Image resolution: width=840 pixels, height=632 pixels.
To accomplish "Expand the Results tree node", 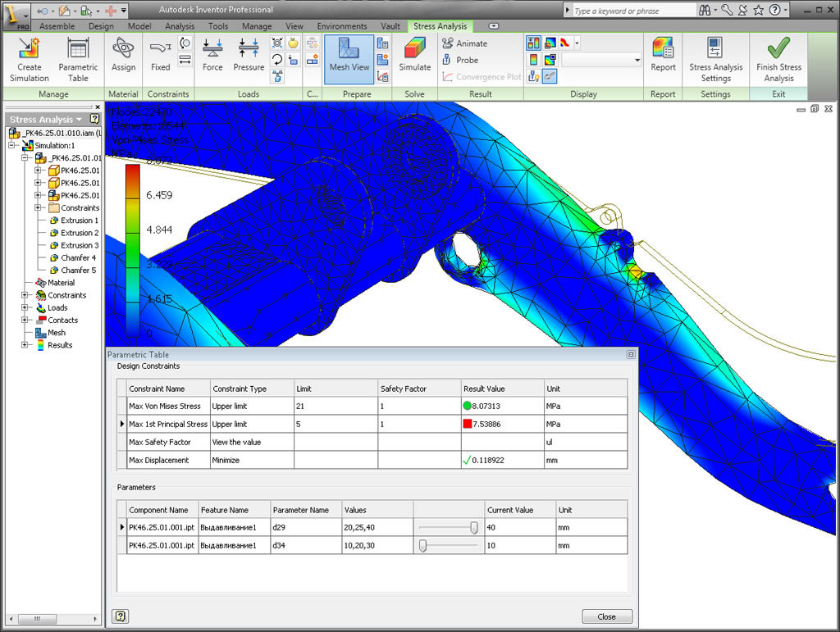I will click(x=25, y=344).
